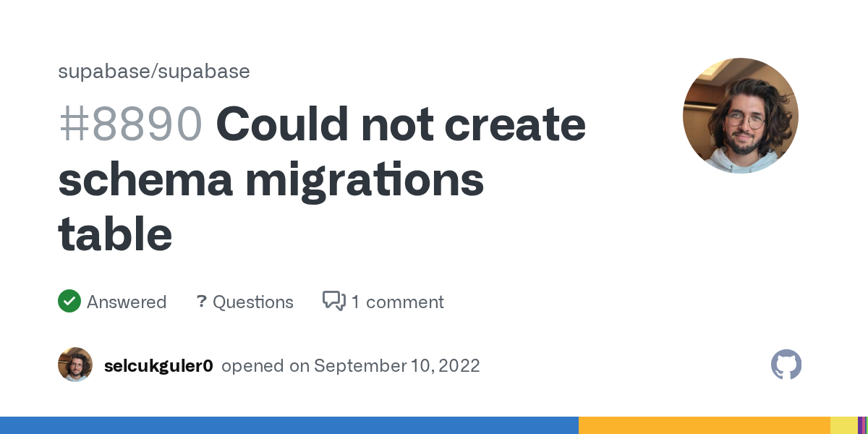Image resolution: width=868 pixels, height=434 pixels.
Task: Click the question mark category icon
Action: pos(202,301)
